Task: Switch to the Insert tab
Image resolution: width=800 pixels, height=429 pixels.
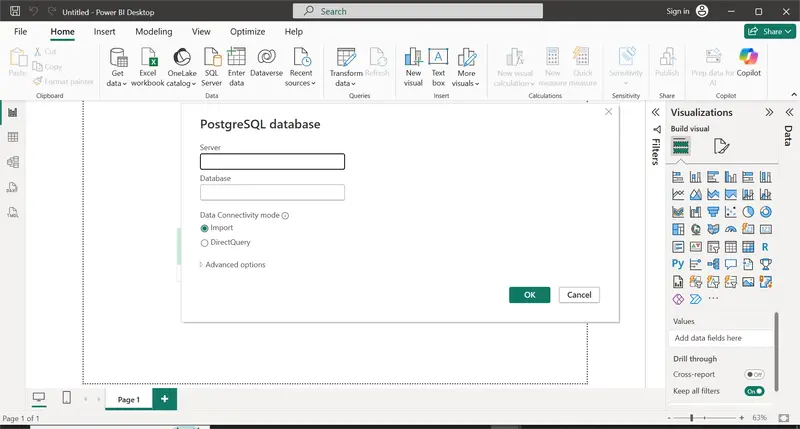Action: (x=105, y=32)
